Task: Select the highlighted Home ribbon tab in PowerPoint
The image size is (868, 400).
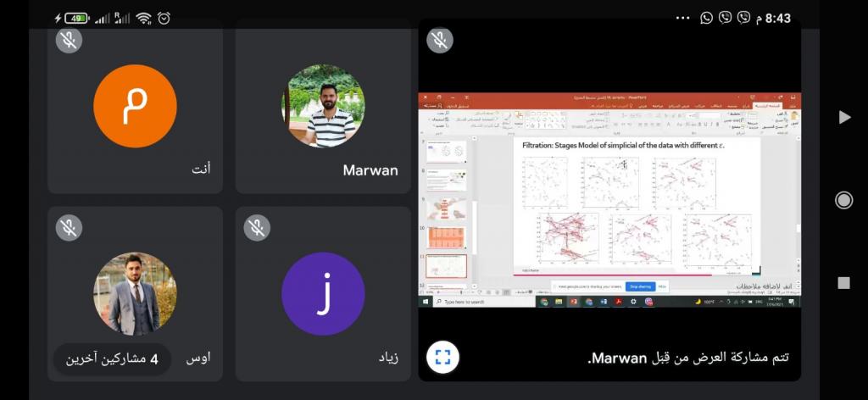Action: point(767,105)
